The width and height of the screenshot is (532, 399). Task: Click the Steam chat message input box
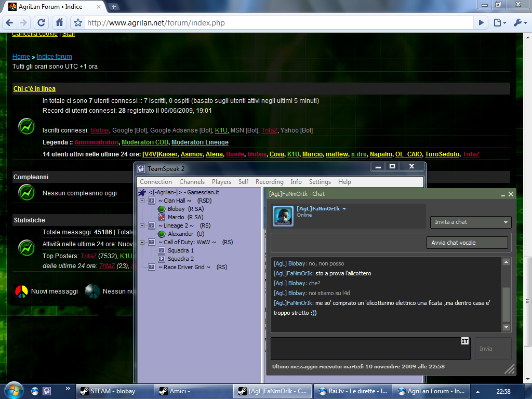pos(370,349)
